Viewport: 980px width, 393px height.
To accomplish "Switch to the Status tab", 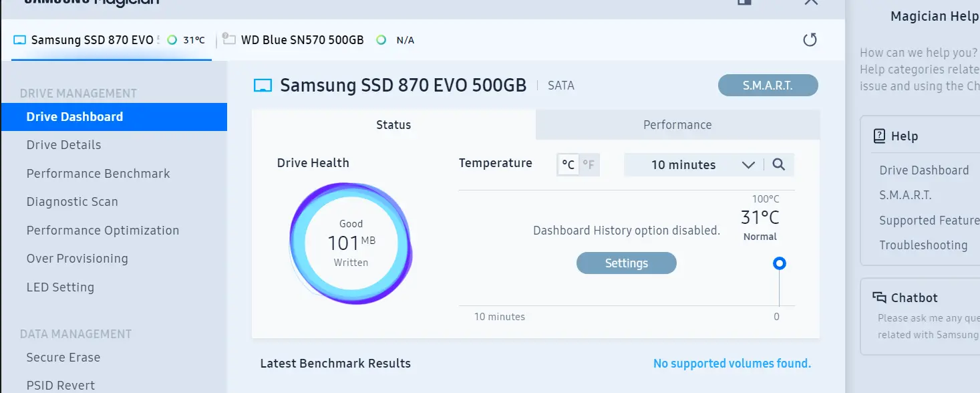I will click(393, 125).
